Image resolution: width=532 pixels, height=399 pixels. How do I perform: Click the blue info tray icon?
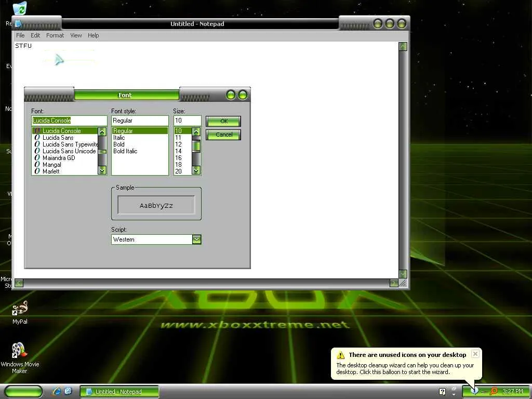coord(475,391)
